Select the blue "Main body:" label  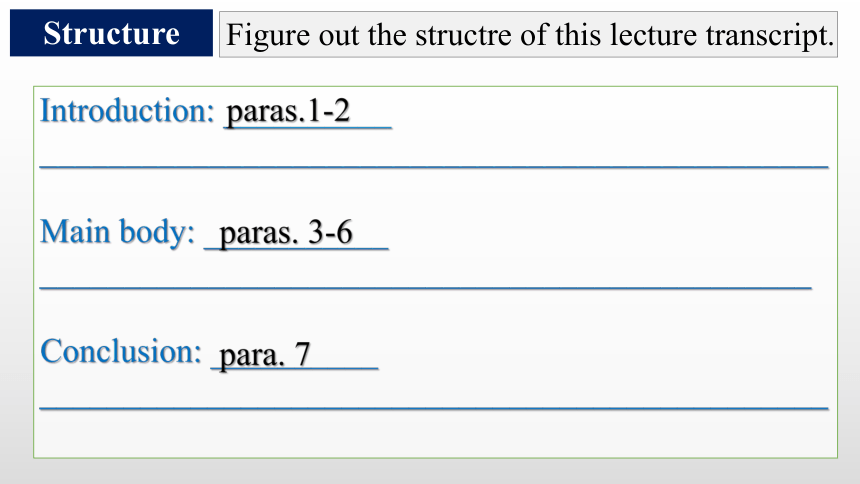[117, 233]
